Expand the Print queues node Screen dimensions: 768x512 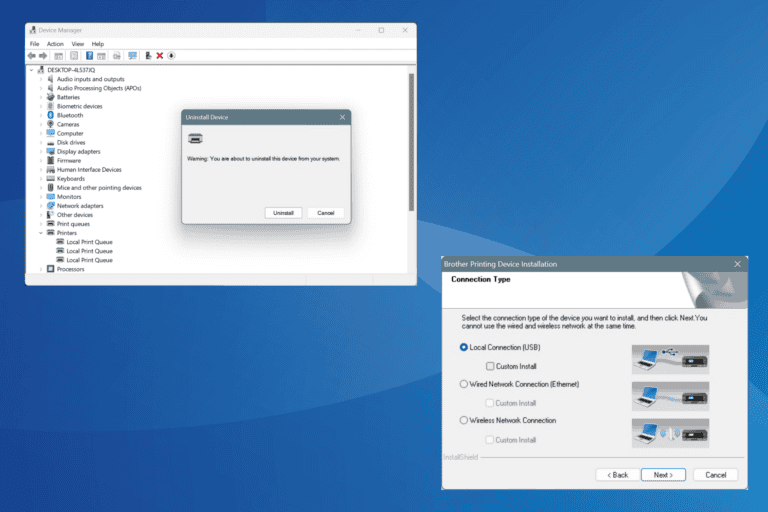41,224
